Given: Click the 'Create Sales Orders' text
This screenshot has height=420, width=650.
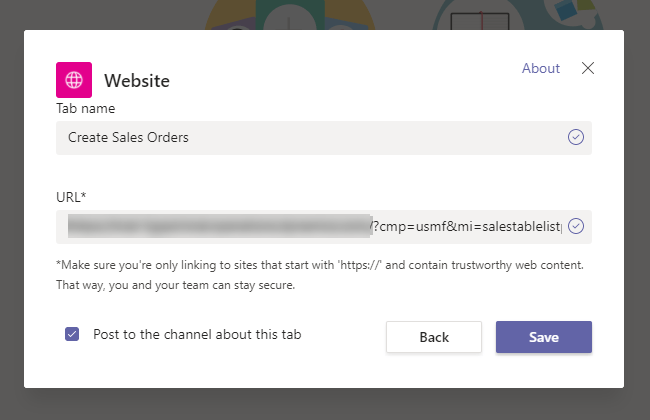Looking at the screenshot, I should [x=128, y=138].
